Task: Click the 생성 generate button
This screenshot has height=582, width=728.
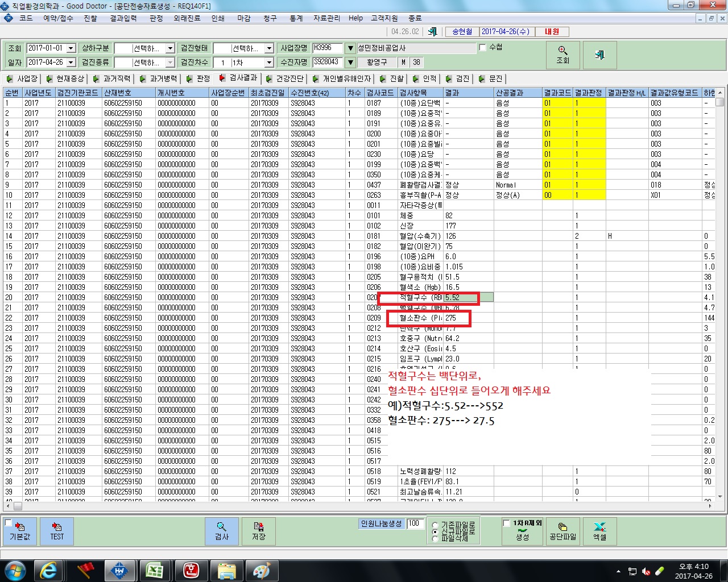Action: (522, 537)
